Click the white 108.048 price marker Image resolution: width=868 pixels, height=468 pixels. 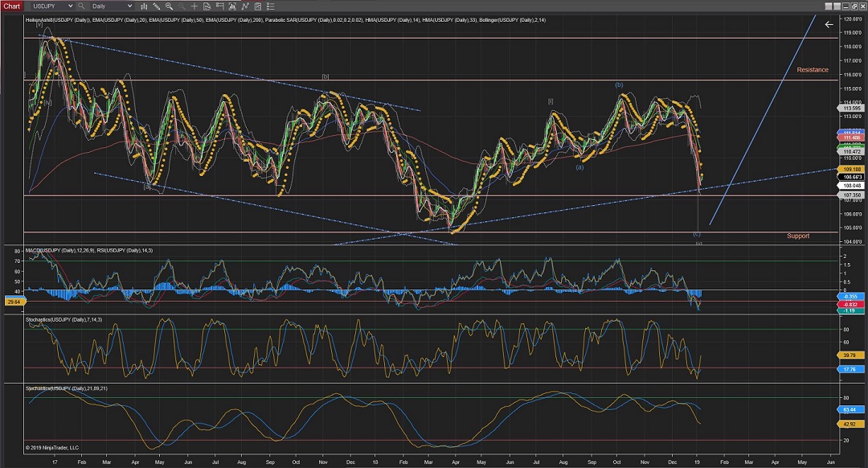tap(852, 186)
